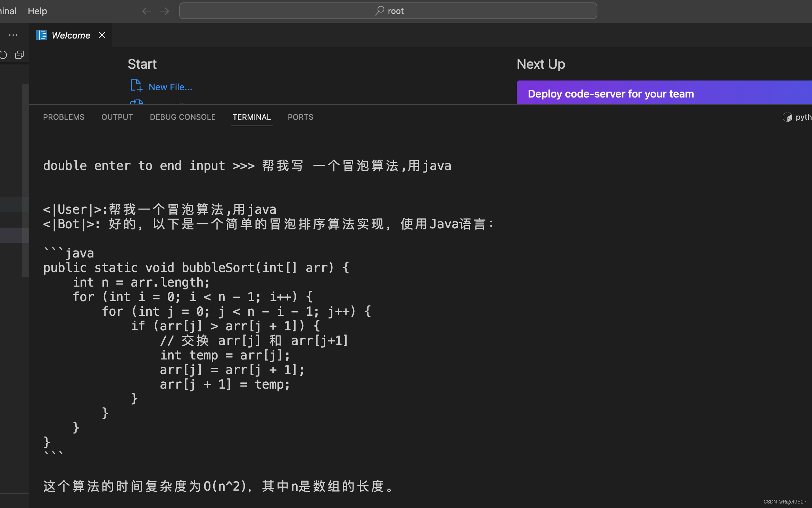
Task: Close the Welcome tab
Action: pyautogui.click(x=101, y=35)
